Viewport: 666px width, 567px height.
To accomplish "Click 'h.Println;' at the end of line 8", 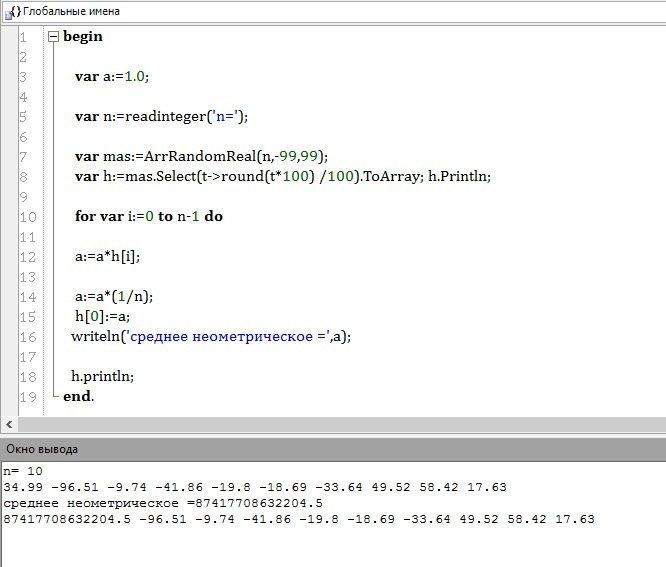I will coord(459,176).
